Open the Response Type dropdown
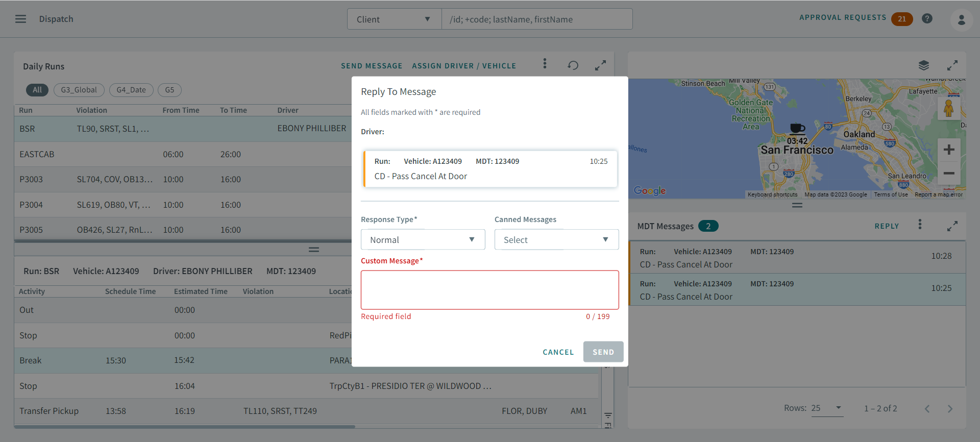The width and height of the screenshot is (980, 442). point(423,239)
